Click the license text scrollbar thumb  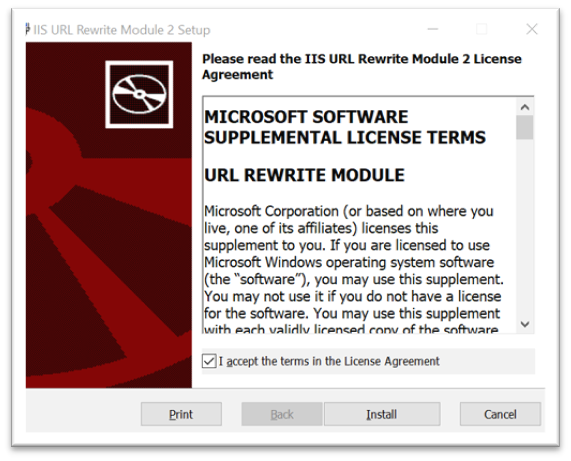click(525, 127)
